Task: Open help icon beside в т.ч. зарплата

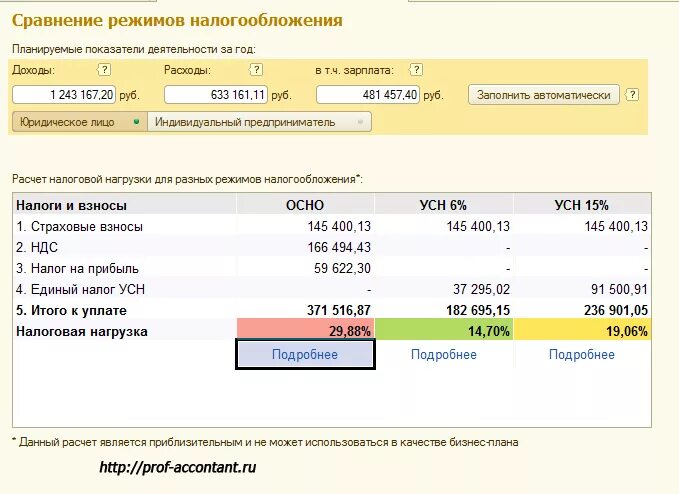Action: point(416,70)
